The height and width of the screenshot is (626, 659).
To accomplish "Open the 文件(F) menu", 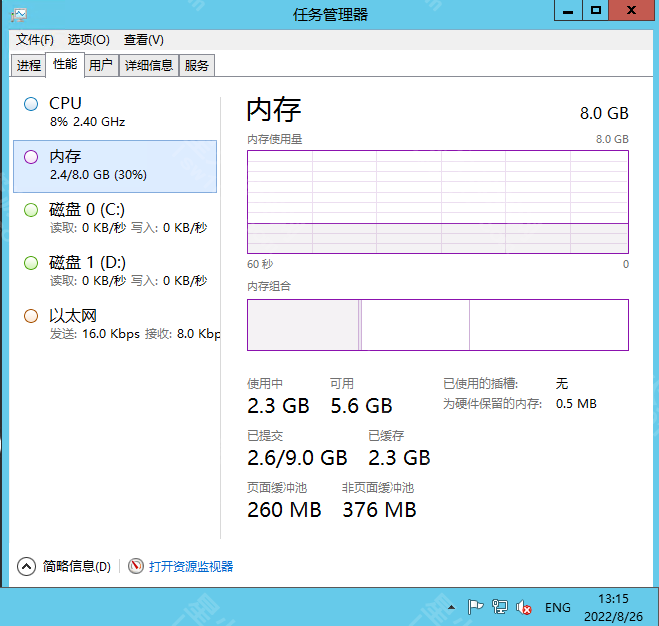I will (35, 40).
